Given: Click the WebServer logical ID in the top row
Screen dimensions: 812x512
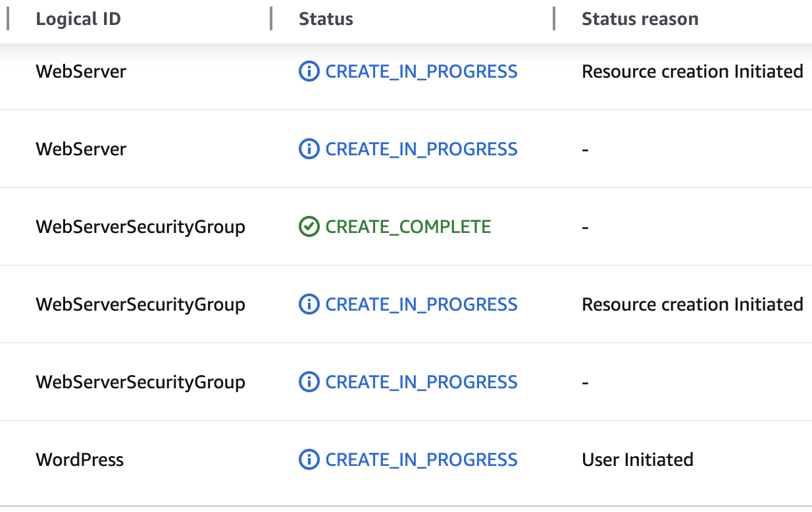Looking at the screenshot, I should coord(81,71).
